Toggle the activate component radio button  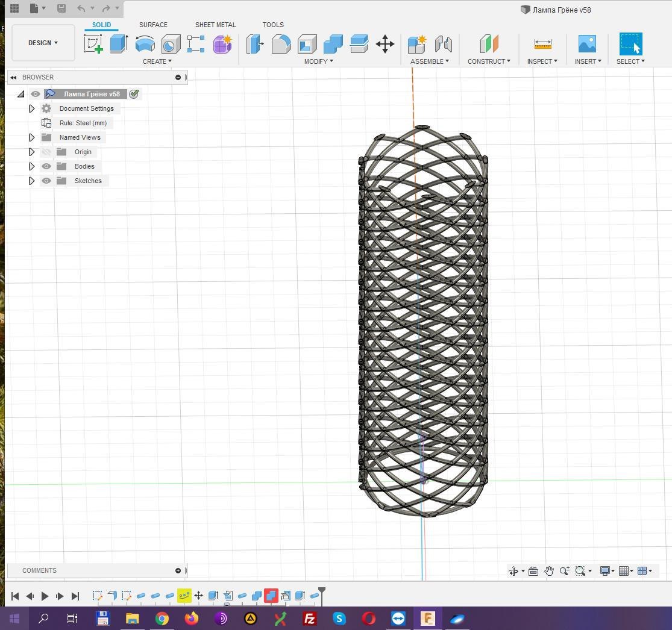click(x=134, y=94)
